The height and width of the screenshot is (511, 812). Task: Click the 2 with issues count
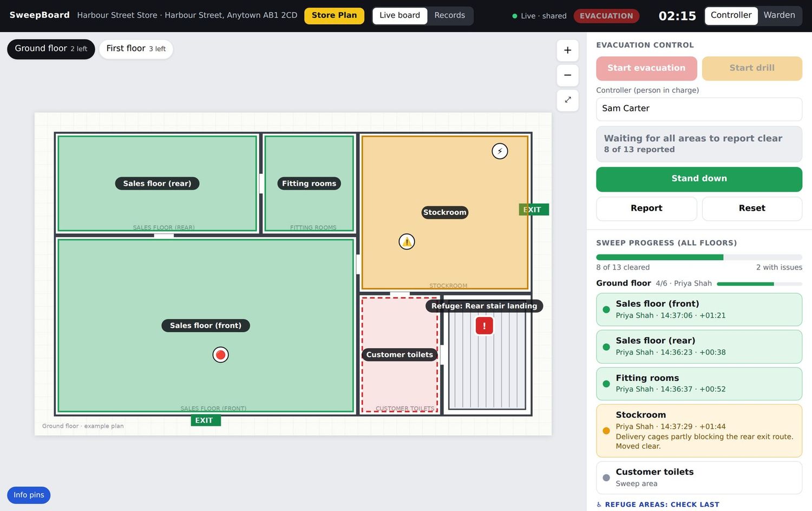point(779,267)
